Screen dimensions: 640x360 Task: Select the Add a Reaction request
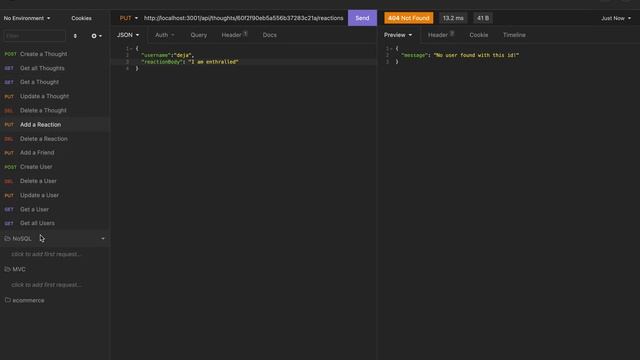coord(55,124)
